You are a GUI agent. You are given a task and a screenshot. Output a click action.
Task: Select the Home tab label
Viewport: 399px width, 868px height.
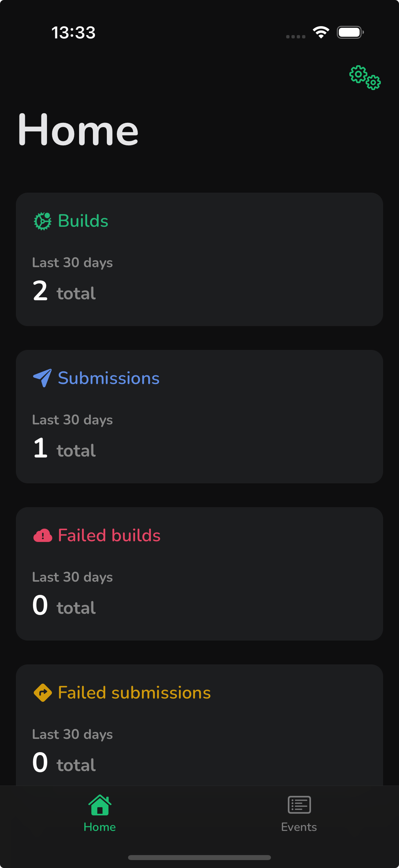point(100,827)
